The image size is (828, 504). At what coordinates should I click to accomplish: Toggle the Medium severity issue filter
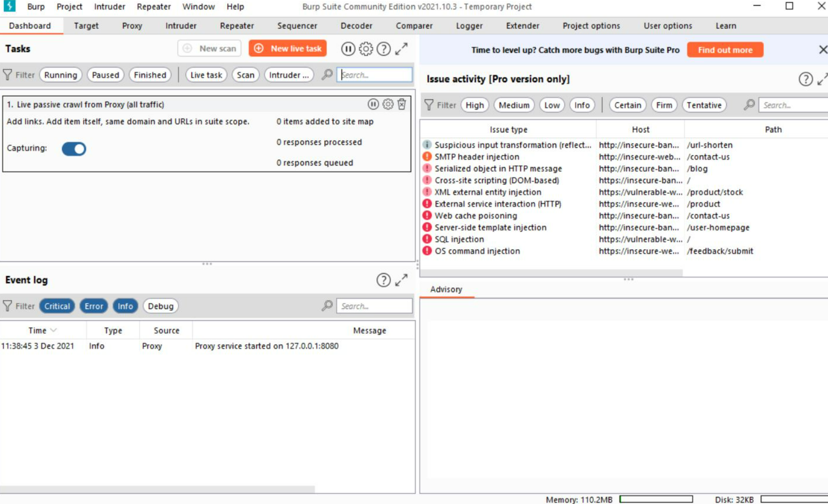click(514, 105)
